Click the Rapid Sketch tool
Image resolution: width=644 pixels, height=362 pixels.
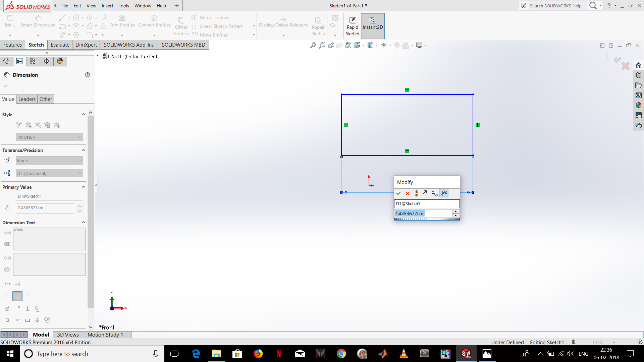tap(353, 25)
